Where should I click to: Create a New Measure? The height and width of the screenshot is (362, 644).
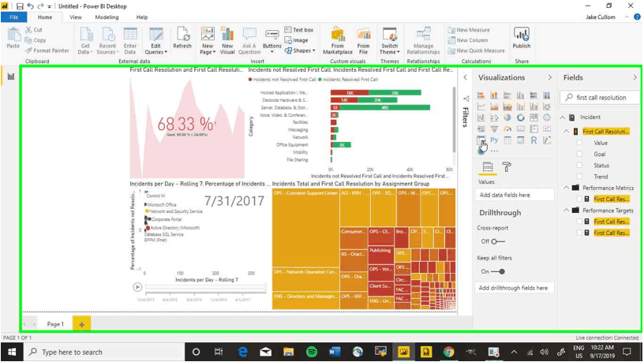[469, 30]
